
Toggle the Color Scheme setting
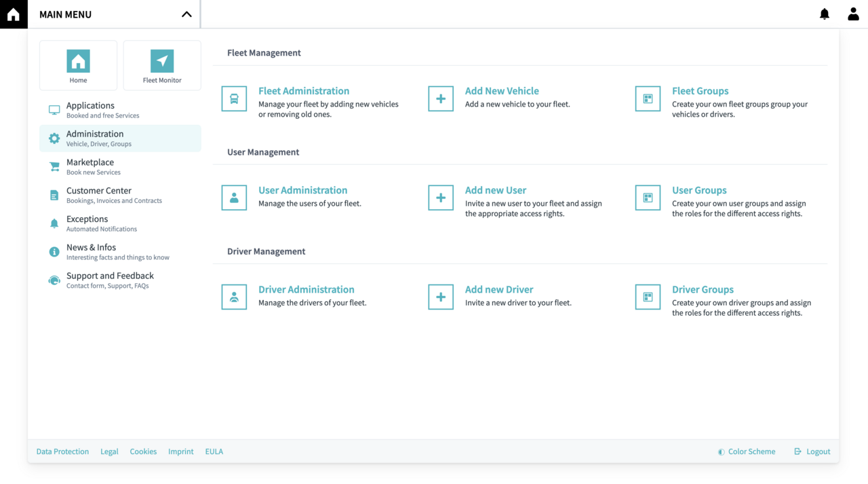pyautogui.click(x=747, y=451)
